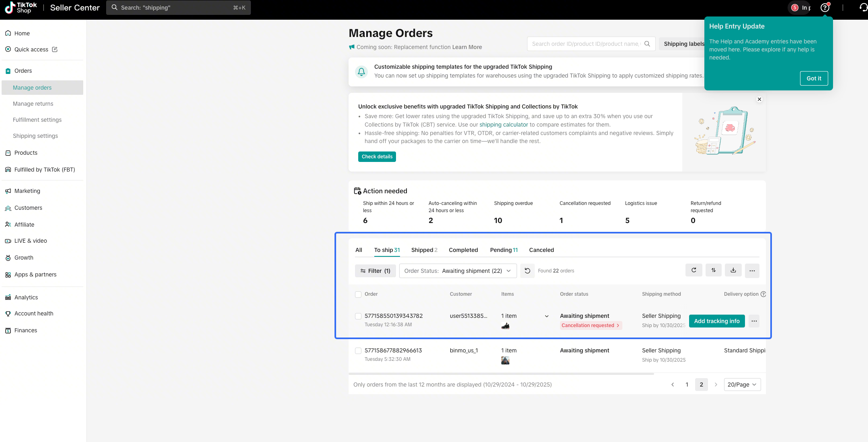Image resolution: width=868 pixels, height=442 pixels.
Task: Click the Add tracking info button
Action: [716, 321]
